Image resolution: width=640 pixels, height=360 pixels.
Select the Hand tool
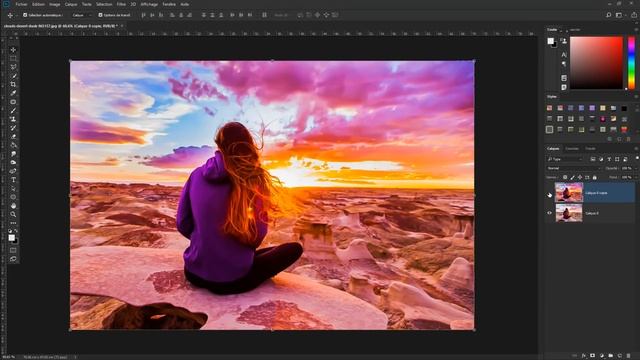click(x=13, y=206)
